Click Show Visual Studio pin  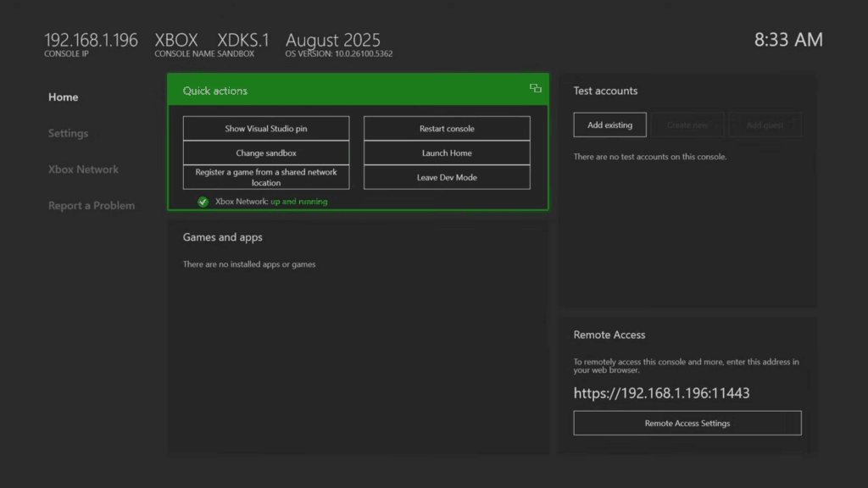tap(265, 128)
